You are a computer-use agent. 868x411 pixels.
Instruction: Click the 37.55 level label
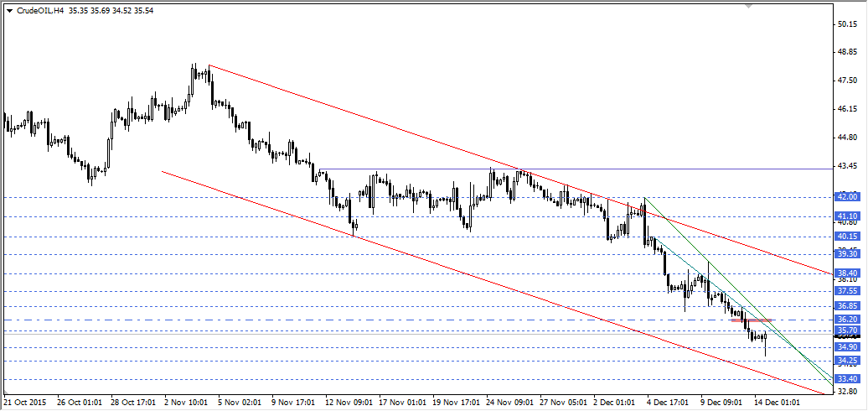tap(847, 291)
